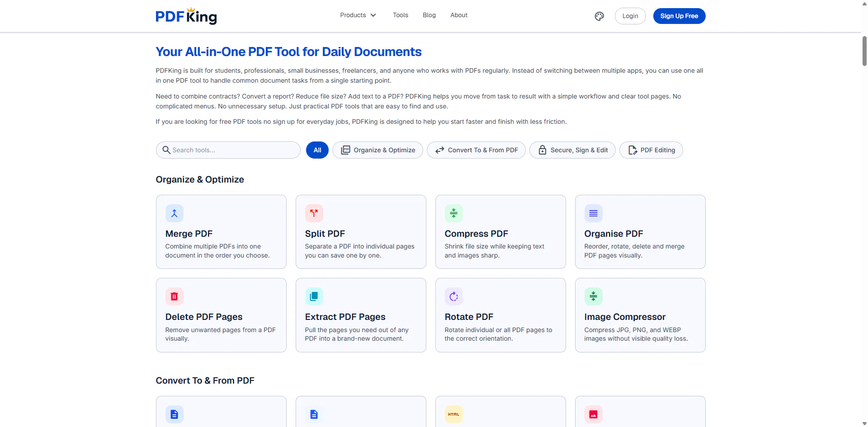The image size is (868, 427).
Task: Click the Extract PDF Pages icon
Action: [314, 296]
